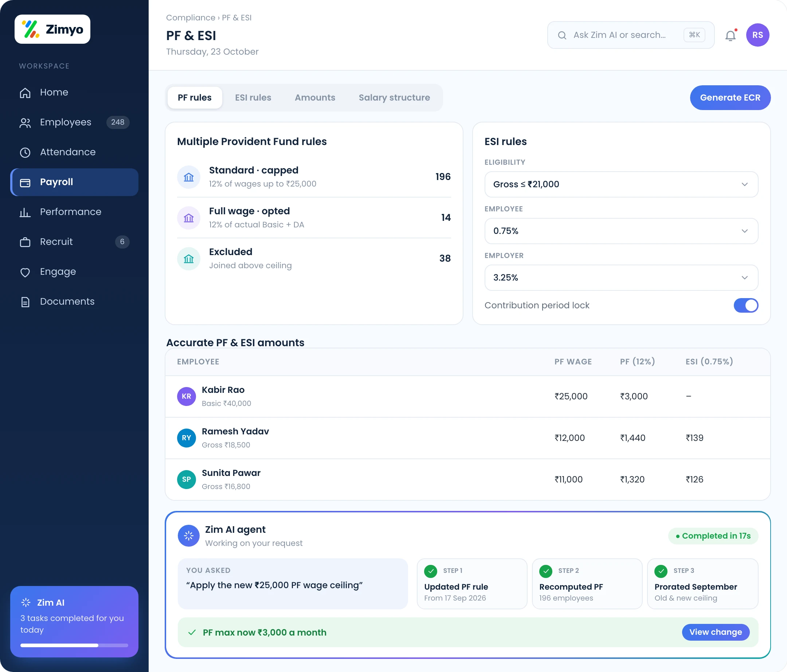
Task: Open the RS profile avatar
Action: pyautogui.click(x=757, y=35)
